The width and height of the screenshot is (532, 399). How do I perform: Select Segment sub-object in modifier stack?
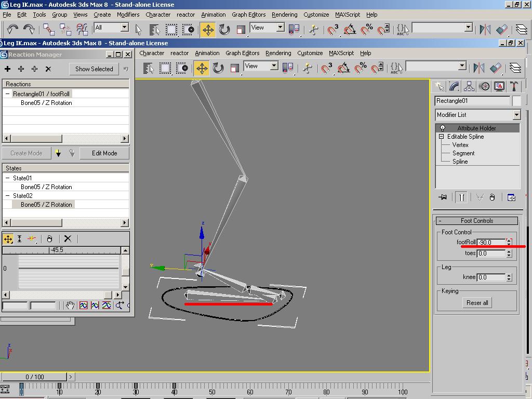coord(463,153)
